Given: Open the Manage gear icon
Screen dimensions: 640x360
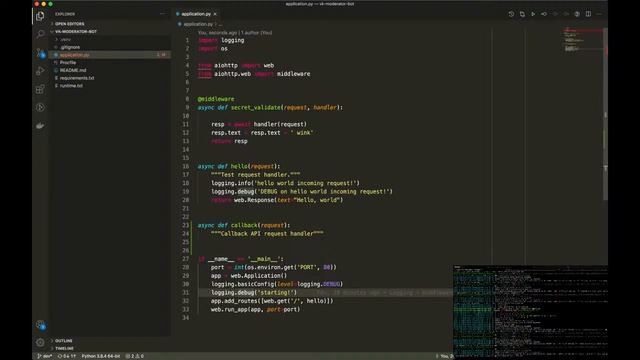Looking at the screenshot, I should click(40, 342).
